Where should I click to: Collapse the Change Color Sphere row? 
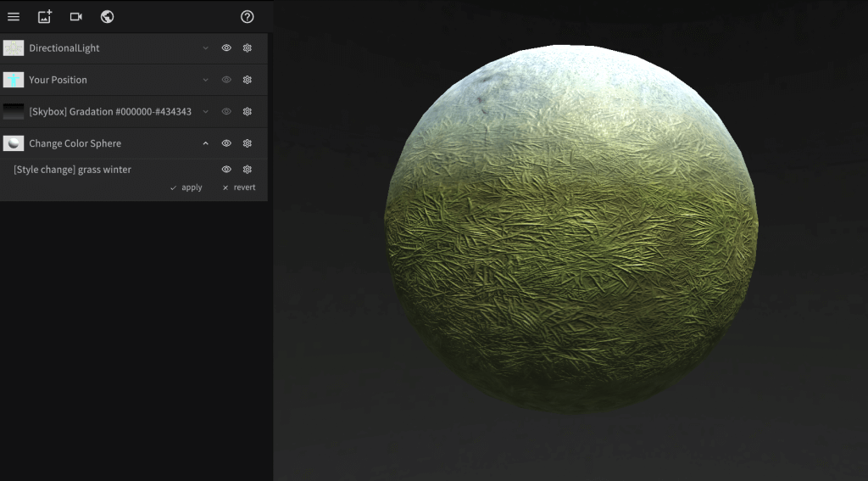(x=205, y=143)
